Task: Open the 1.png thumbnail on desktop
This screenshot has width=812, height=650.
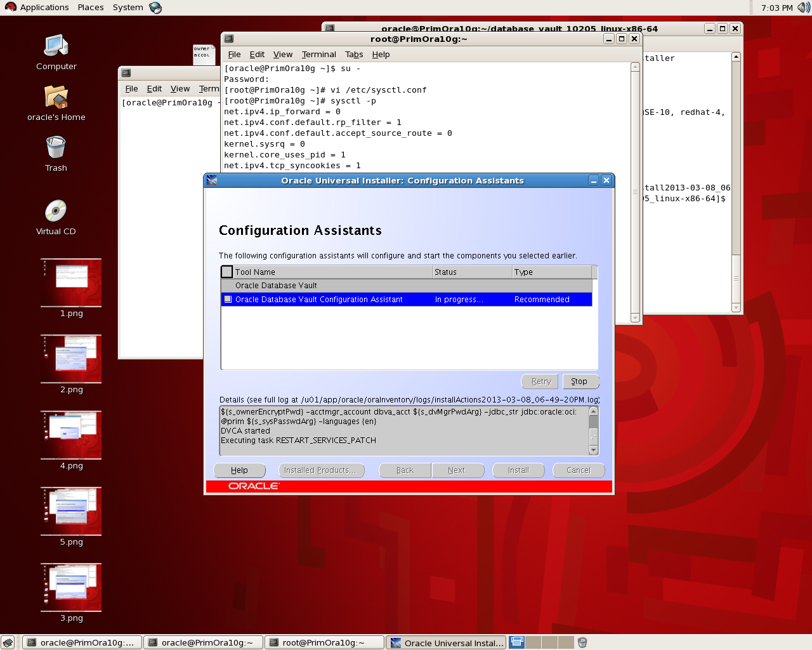Action: 71,282
